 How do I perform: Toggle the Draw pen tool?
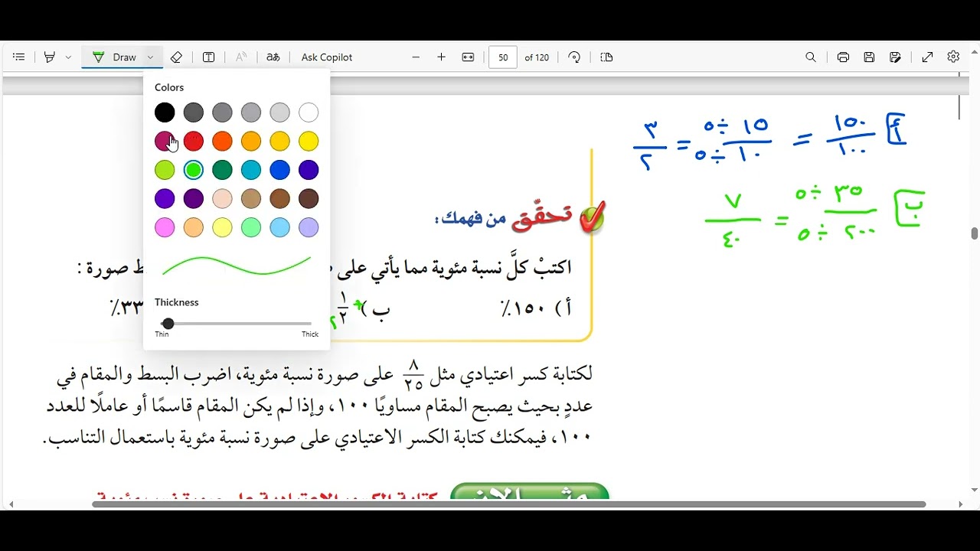[113, 57]
